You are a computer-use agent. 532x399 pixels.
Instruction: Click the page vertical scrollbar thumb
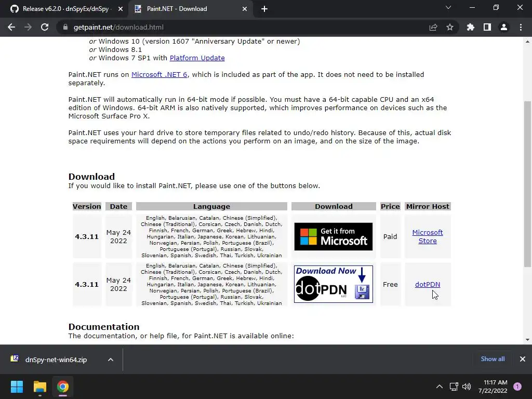click(527, 184)
